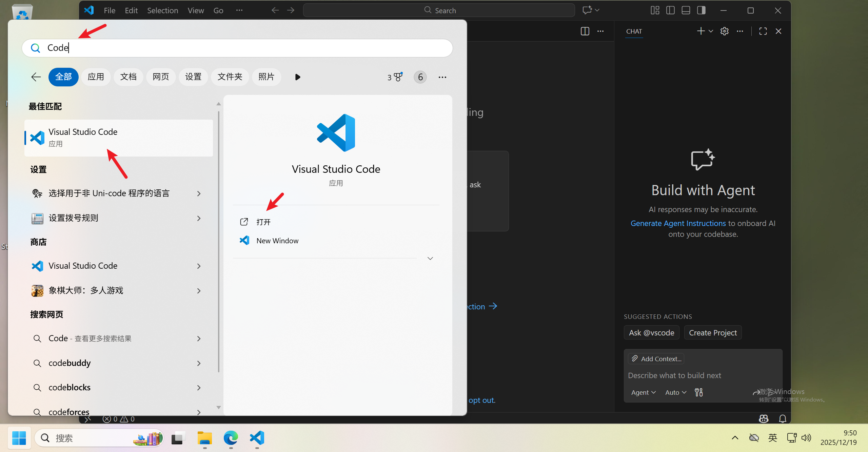Click the split editor icon

[x=585, y=31]
